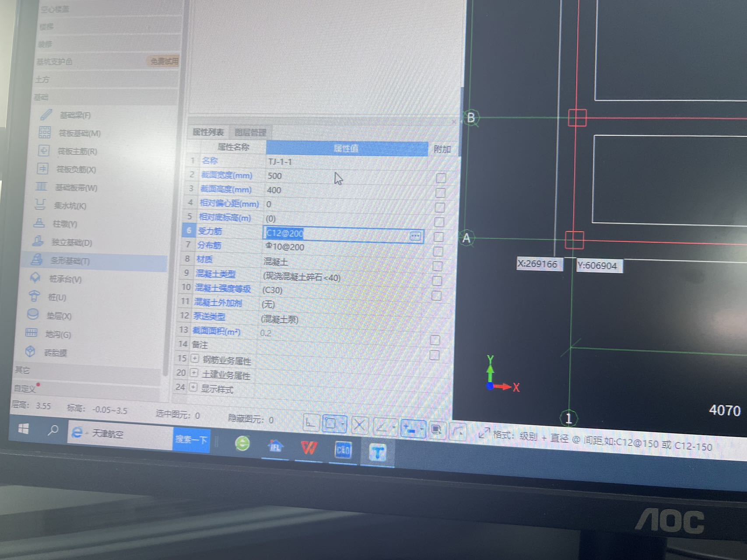
Task: Click axis bubble B in drawing
Action: [x=471, y=118]
